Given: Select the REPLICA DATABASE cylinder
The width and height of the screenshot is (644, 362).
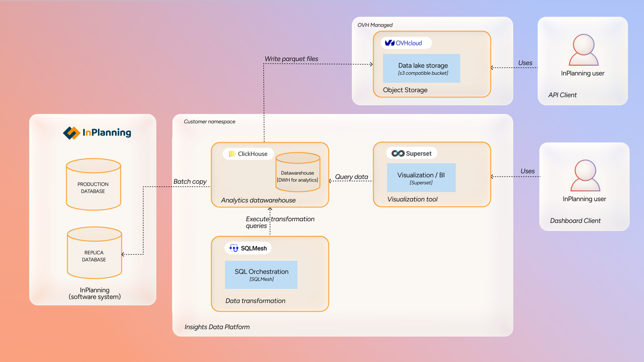Looking at the screenshot, I should (95, 253).
